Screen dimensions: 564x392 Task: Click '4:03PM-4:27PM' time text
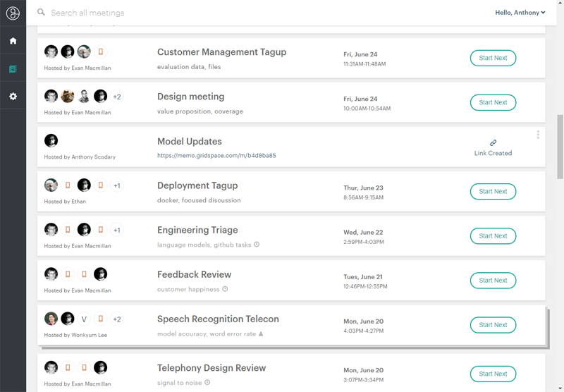363,331
